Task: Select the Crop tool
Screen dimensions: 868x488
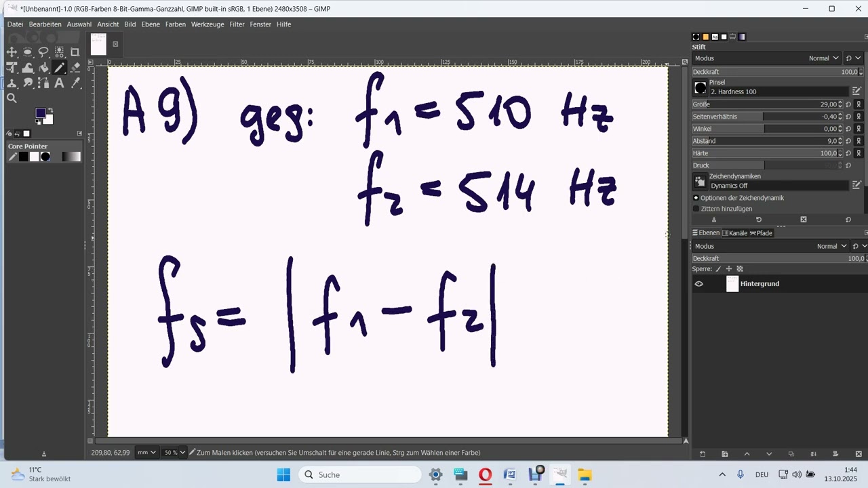Action: pos(75,52)
